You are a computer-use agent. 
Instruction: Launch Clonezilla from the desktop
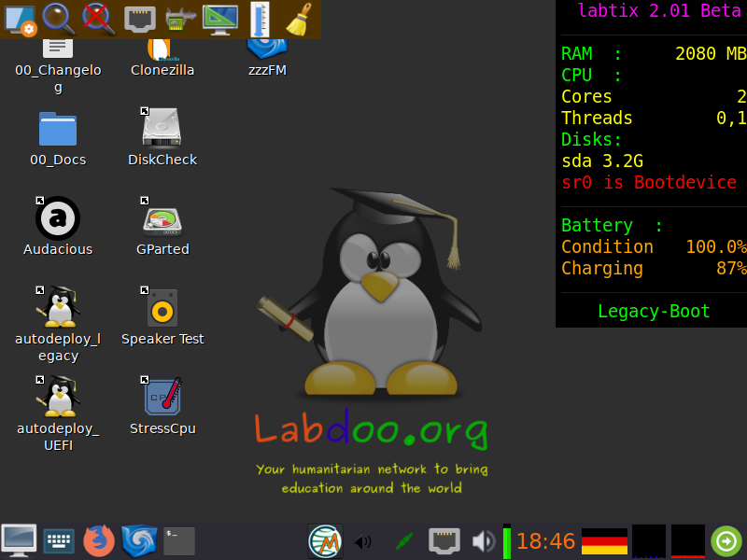tap(162, 57)
